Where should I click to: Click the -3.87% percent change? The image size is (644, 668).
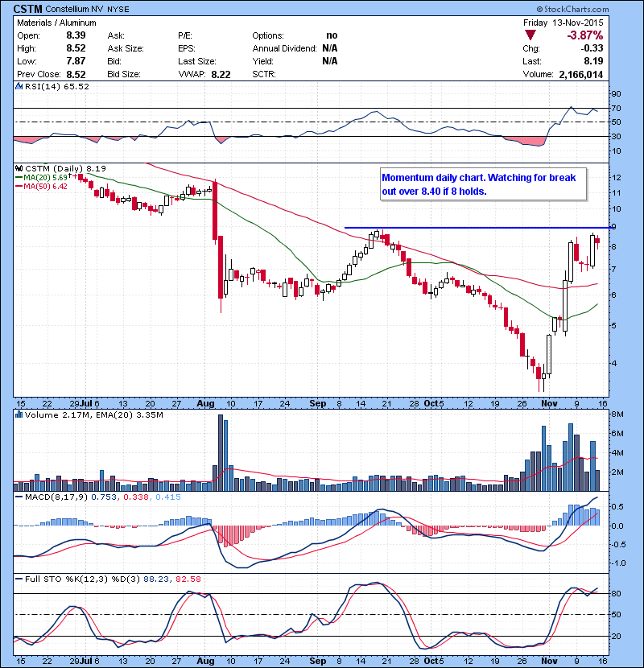pos(584,35)
